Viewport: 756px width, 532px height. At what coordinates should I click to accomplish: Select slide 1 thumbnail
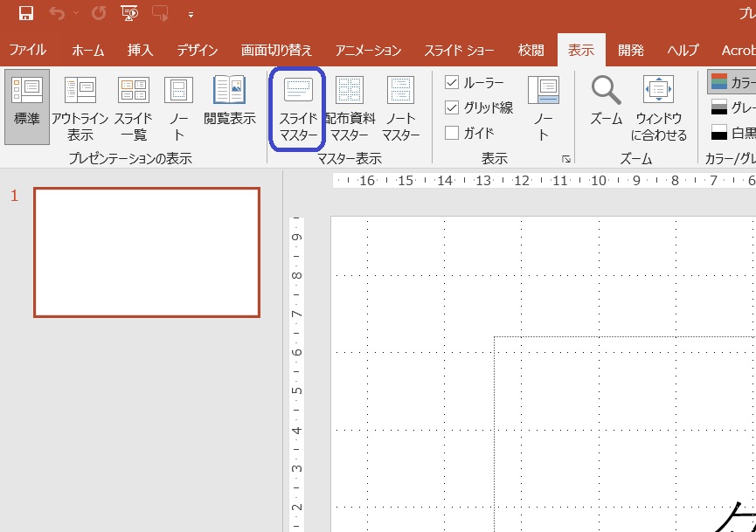[147, 252]
